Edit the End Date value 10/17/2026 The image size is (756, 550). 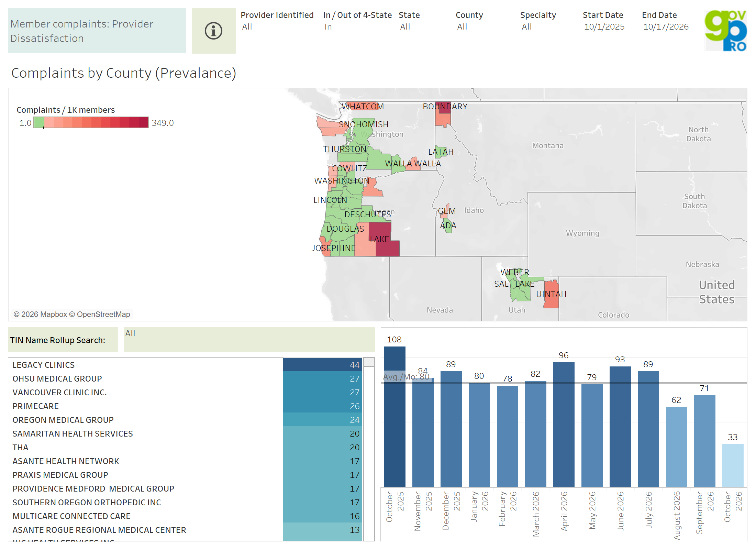coord(666,27)
